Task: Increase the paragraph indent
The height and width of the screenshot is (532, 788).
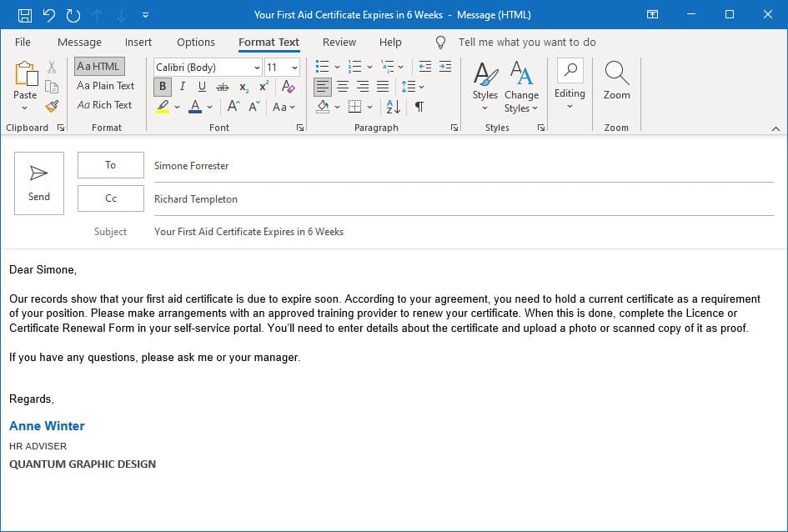Action: (x=445, y=67)
